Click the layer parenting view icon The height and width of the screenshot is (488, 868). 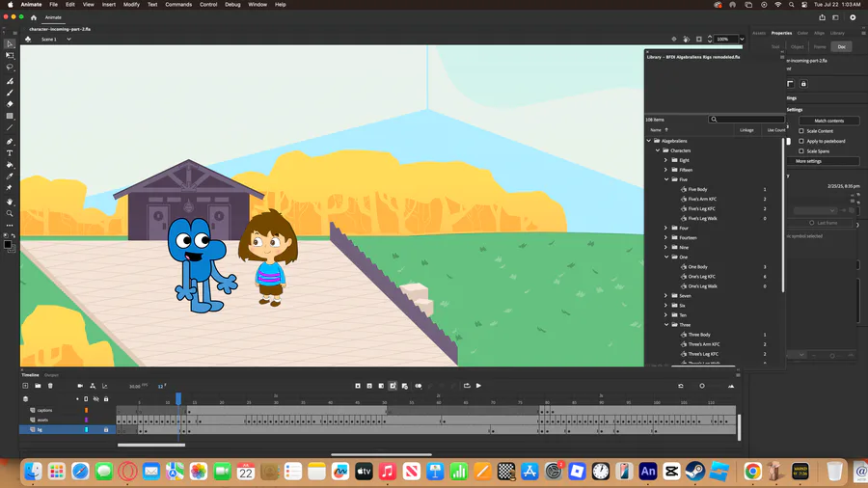tap(93, 386)
